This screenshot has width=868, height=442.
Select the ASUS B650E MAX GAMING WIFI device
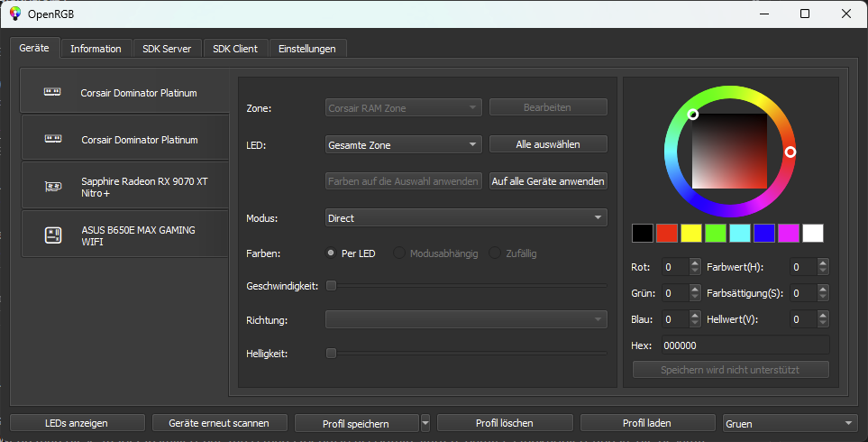125,234
